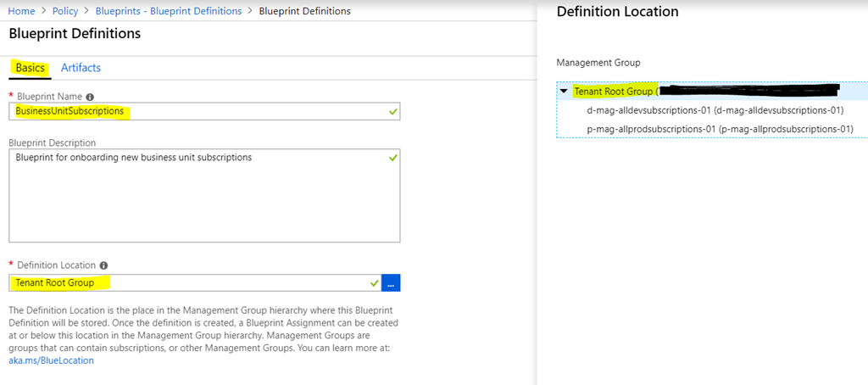868x385 pixels.
Task: Open Blueprints - Blueprint Definitions breadcrumb
Action: (x=168, y=11)
